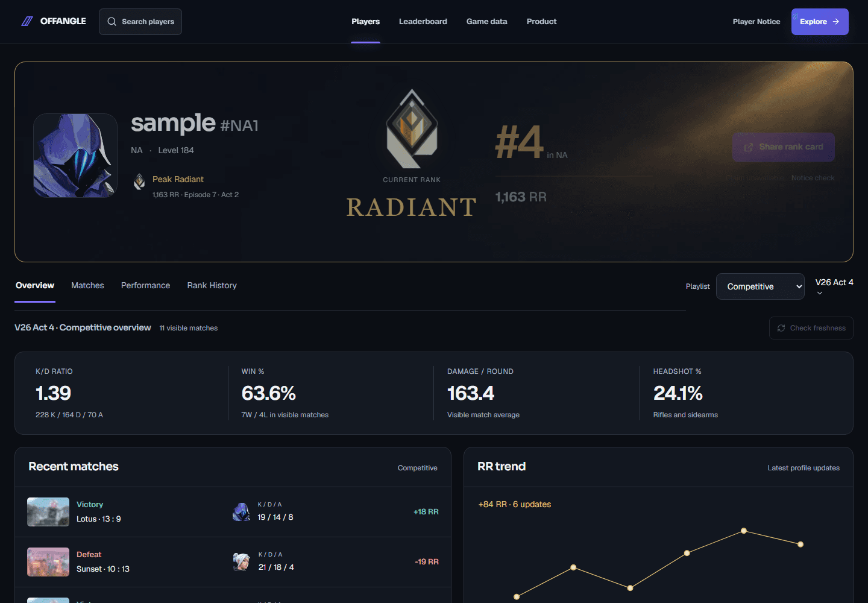Click the +18 RR match value

426,512
